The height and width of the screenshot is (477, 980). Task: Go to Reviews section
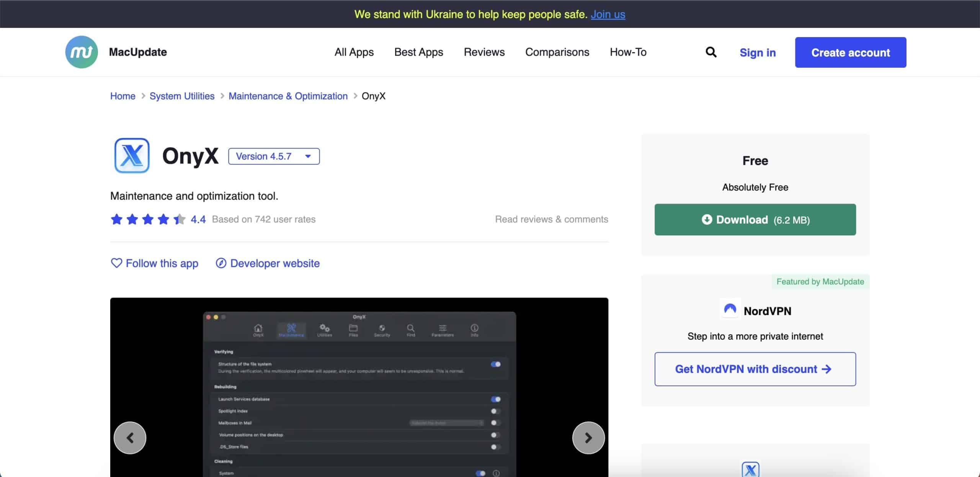point(484,52)
